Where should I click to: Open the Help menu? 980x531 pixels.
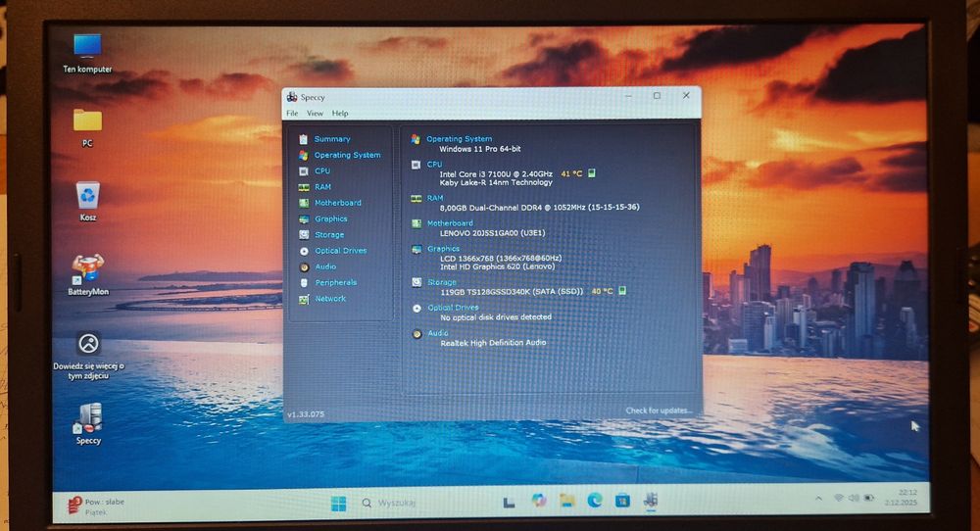[340, 113]
